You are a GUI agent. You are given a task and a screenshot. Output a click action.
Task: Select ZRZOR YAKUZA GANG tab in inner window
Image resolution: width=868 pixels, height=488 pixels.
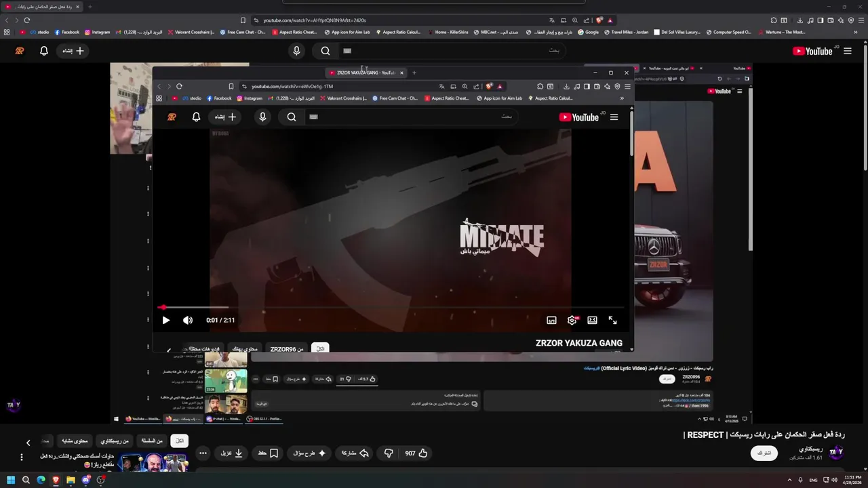coord(366,73)
